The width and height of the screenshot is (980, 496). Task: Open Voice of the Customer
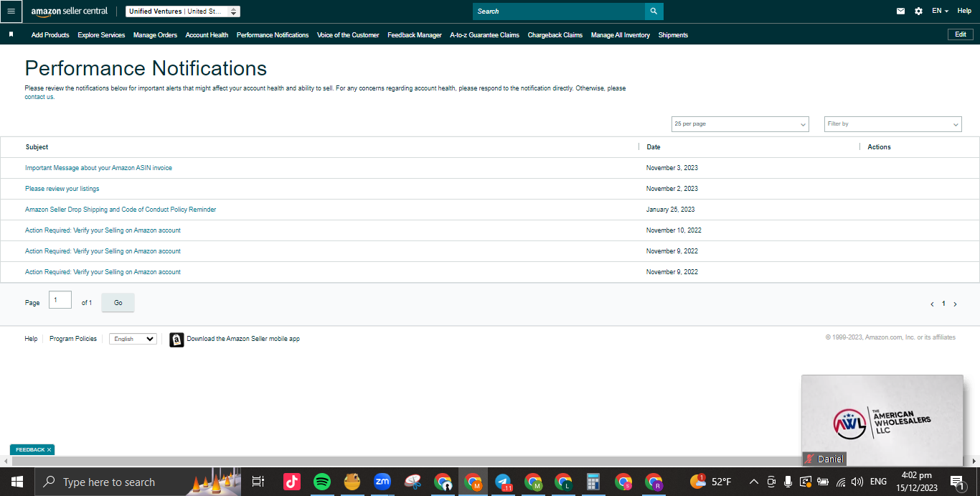(348, 35)
